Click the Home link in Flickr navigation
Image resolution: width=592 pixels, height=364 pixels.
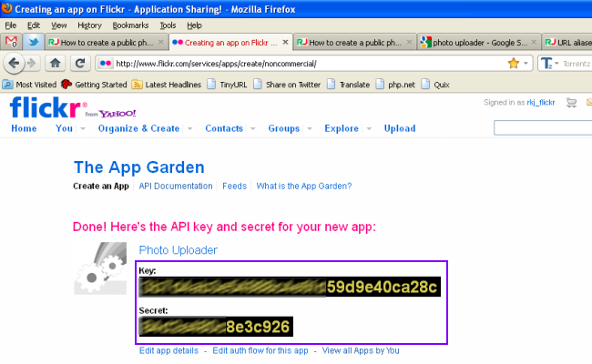(24, 128)
